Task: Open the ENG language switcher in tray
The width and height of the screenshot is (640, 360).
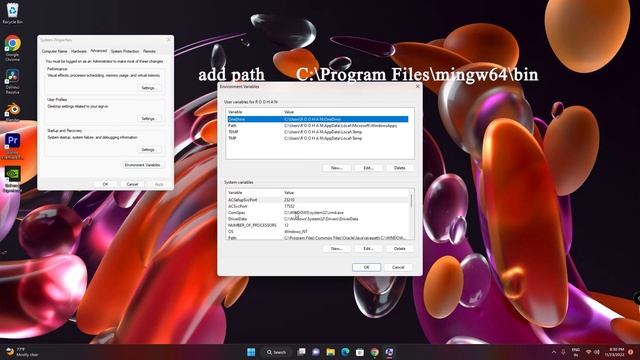Action: [x=576, y=352]
